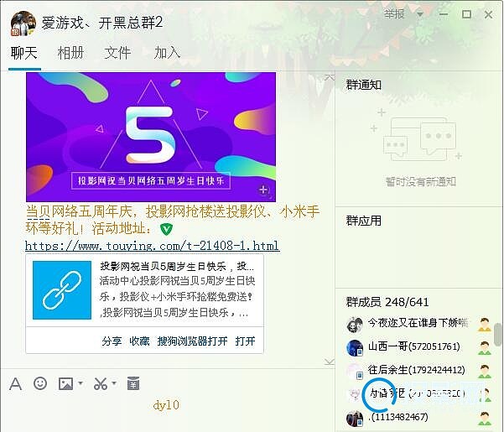This screenshot has height=432, width=504.
Task: Open the 加入 tab
Action: coord(167,53)
